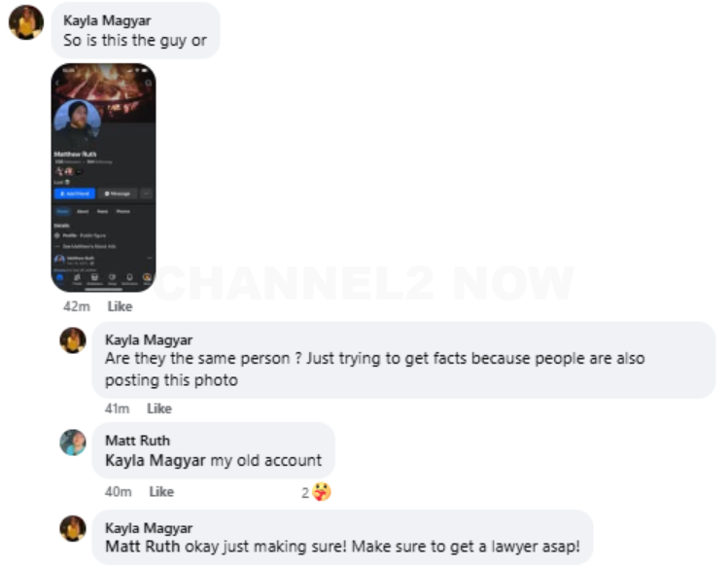The width and height of the screenshot is (728, 567).
Task: Open the 40m timestamp link
Action: tap(118, 492)
